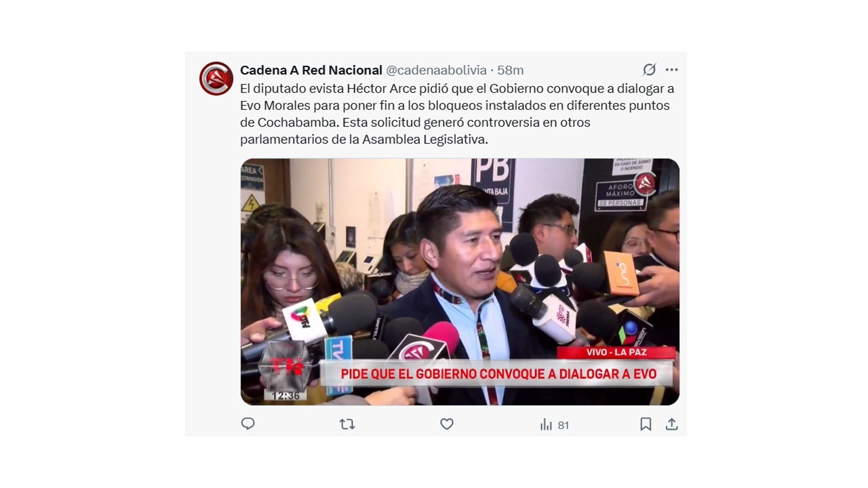Image resolution: width=868 pixels, height=488 pixels.
Task: Open the Cadena A profile avatar
Action: 216,79
